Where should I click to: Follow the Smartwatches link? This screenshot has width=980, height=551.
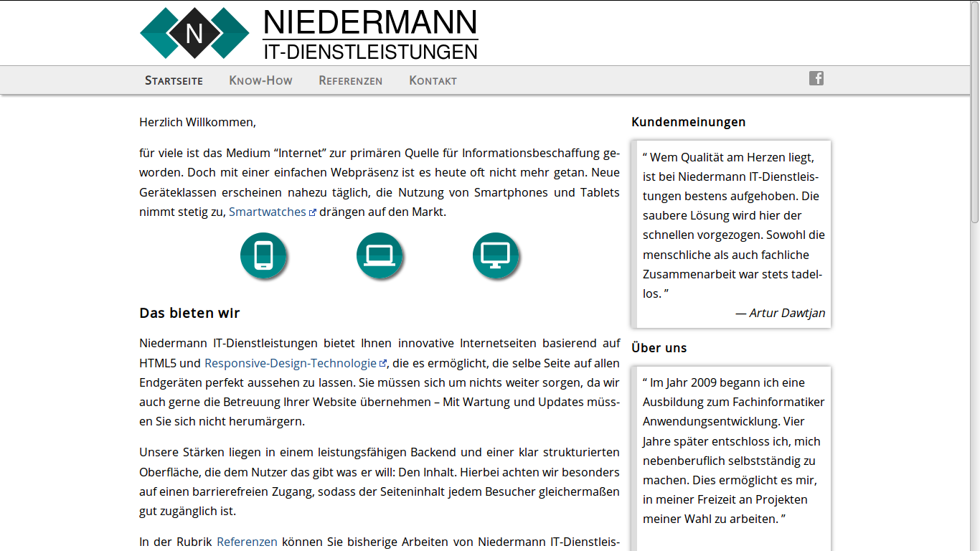click(268, 212)
